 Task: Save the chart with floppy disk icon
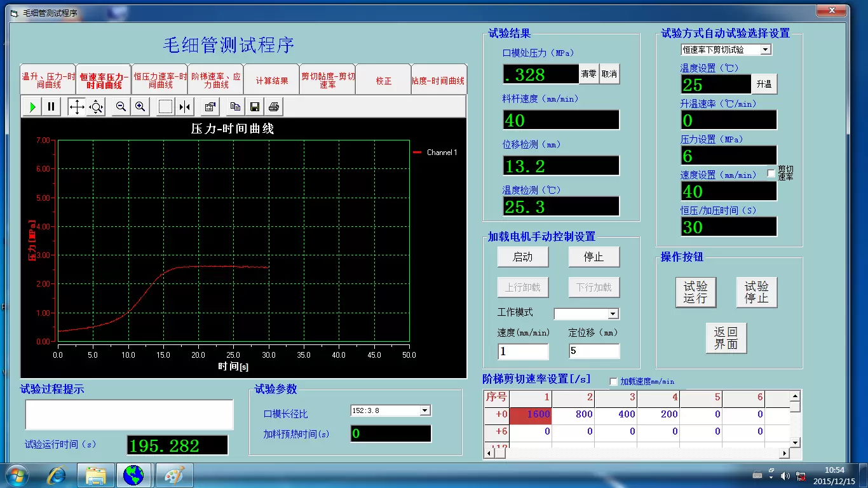coord(255,107)
